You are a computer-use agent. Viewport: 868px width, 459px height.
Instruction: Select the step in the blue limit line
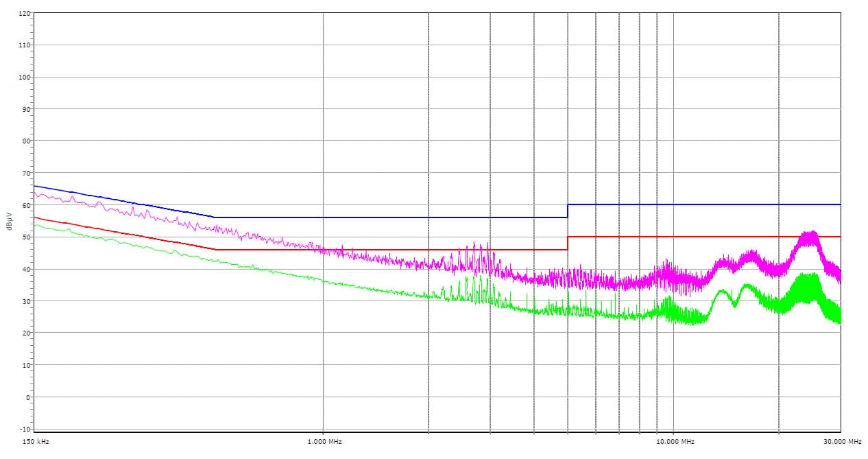(x=568, y=211)
